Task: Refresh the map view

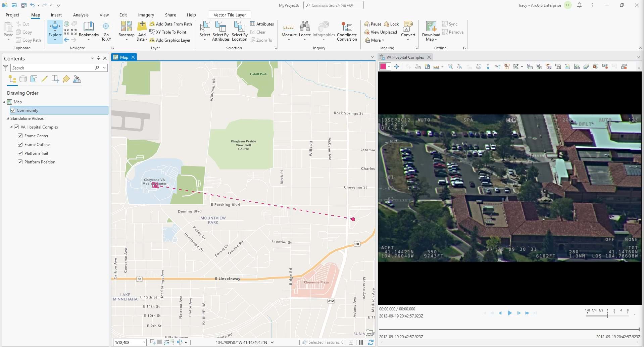Action: click(371, 342)
